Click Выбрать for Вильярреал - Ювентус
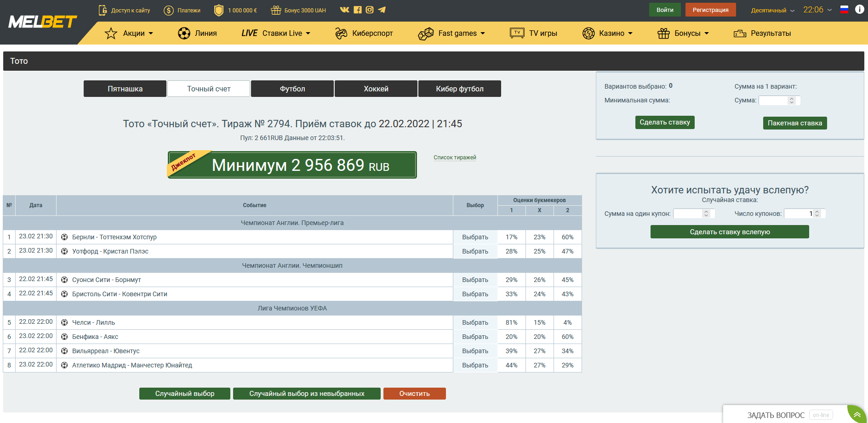Image resolution: width=868 pixels, height=423 pixels. [x=475, y=351]
